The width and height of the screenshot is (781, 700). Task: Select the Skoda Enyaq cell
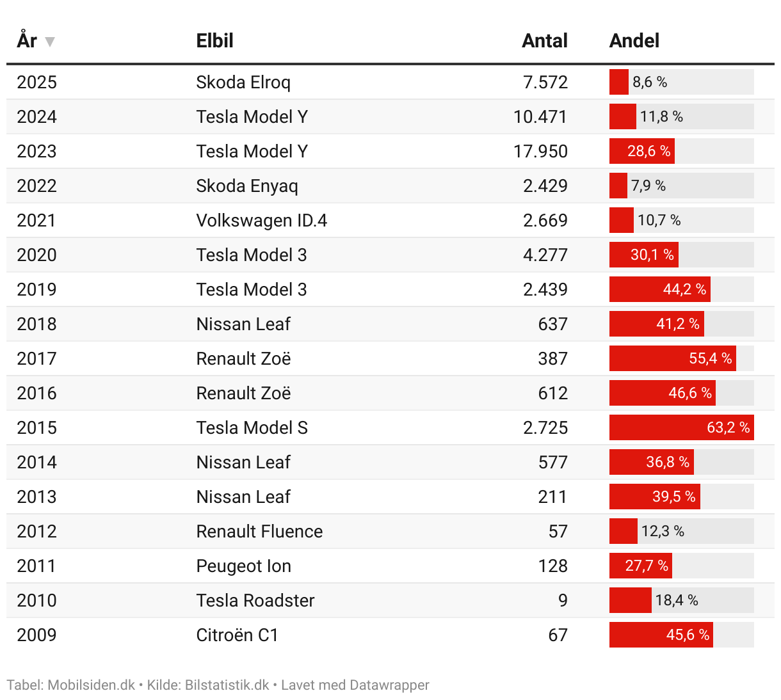247,186
